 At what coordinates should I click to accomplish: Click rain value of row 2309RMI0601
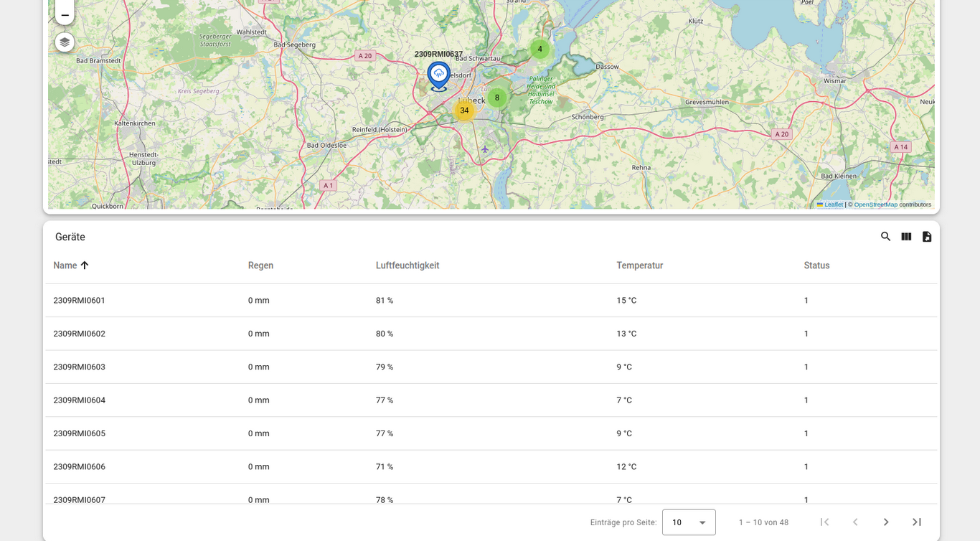(x=259, y=301)
